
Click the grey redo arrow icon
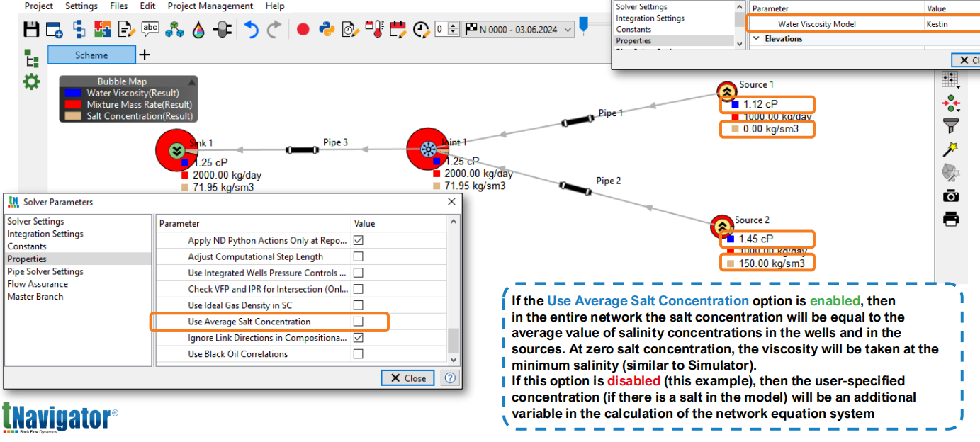(274, 29)
